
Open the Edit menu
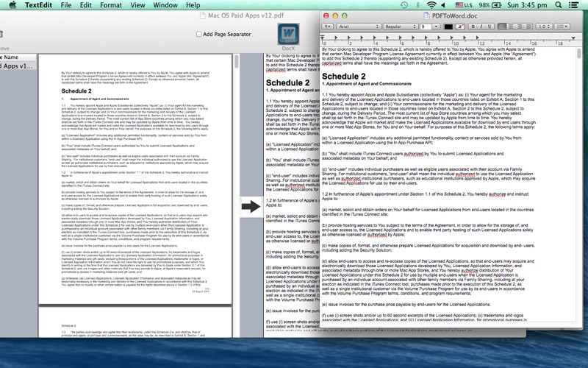pos(85,5)
